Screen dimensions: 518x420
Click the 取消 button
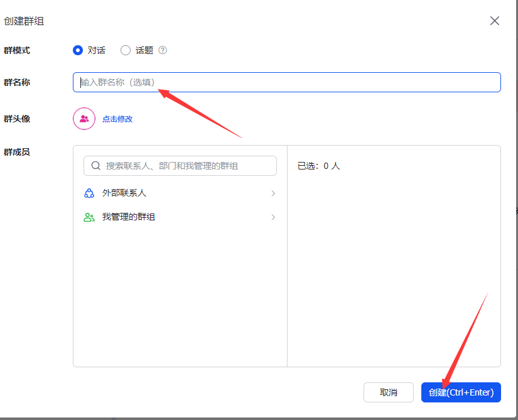[389, 392]
